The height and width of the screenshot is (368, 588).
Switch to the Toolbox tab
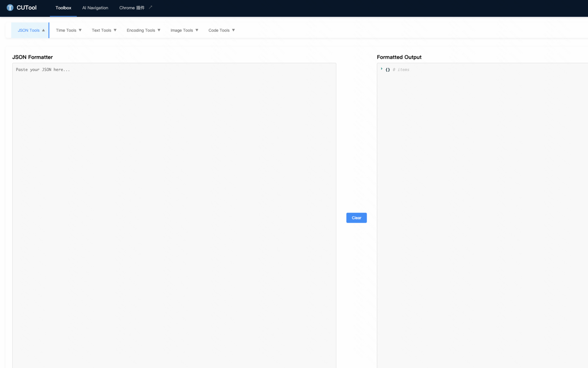[63, 8]
